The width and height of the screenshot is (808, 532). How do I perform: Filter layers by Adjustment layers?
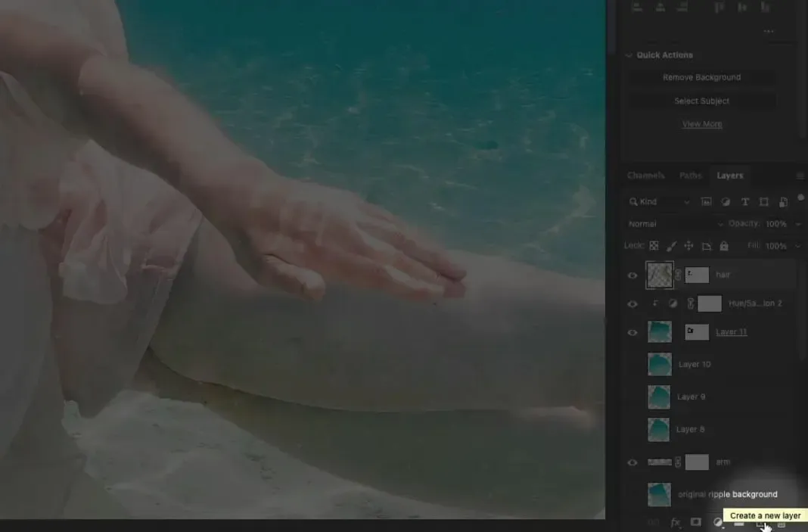click(x=726, y=201)
